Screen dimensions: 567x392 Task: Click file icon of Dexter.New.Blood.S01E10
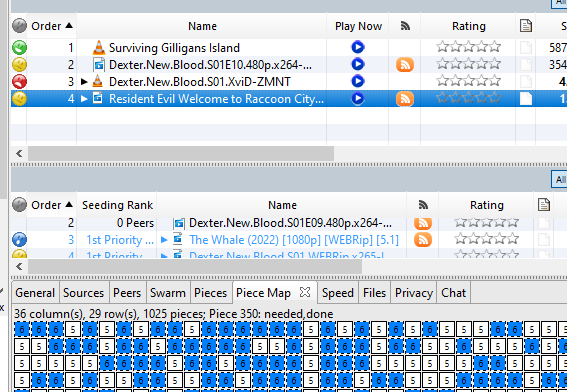99,65
